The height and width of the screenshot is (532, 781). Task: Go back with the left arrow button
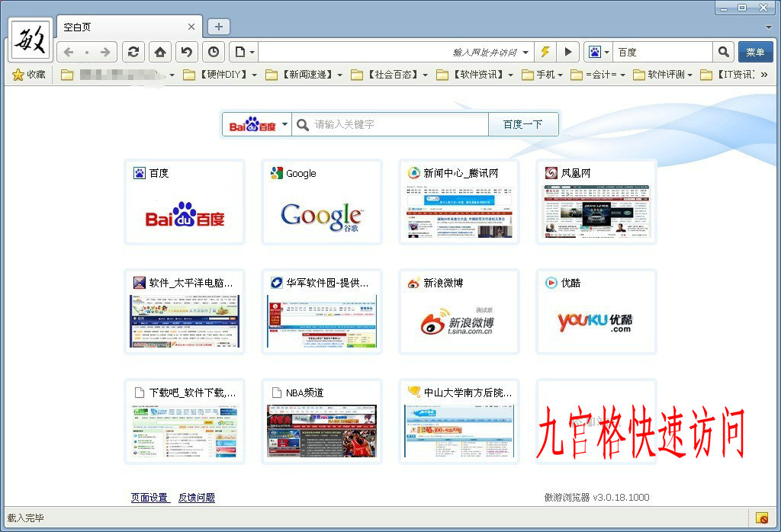coord(69,53)
